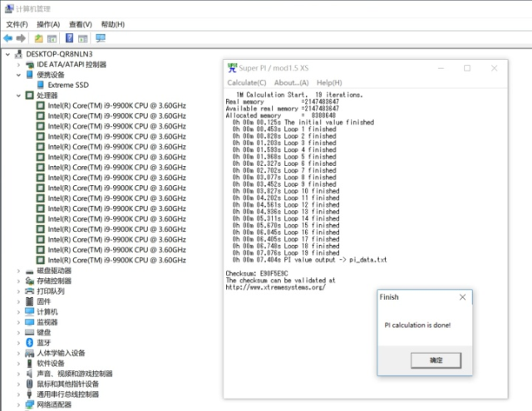Screen dimensions: 532x411
Task: Click the http://www.xtremesystems.org/ text
Action: click(x=275, y=287)
